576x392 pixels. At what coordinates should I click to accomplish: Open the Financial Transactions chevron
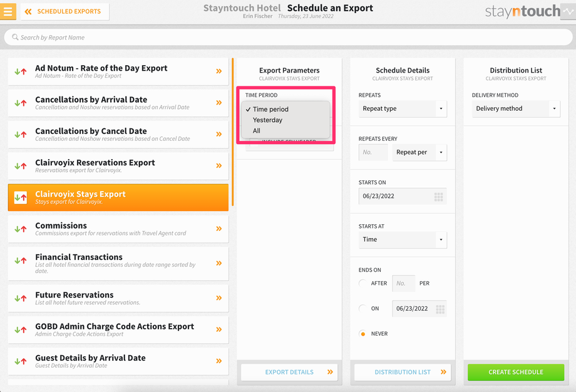pyautogui.click(x=219, y=263)
